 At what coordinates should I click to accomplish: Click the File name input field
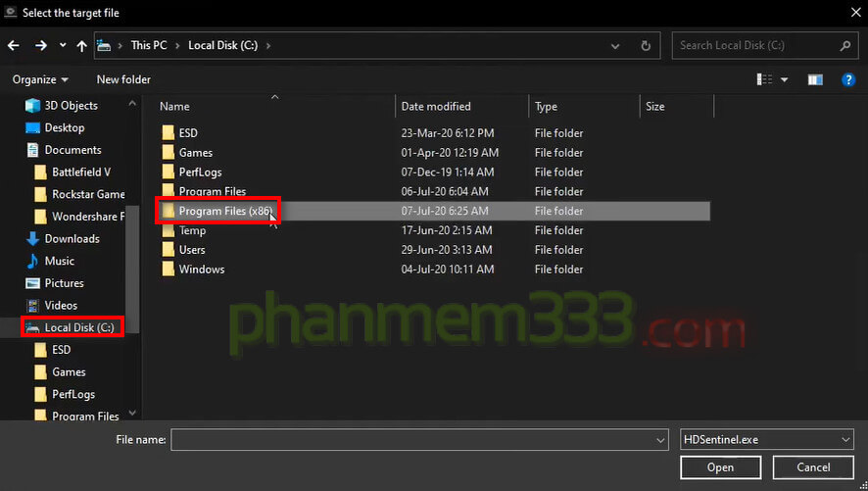[x=411, y=440]
